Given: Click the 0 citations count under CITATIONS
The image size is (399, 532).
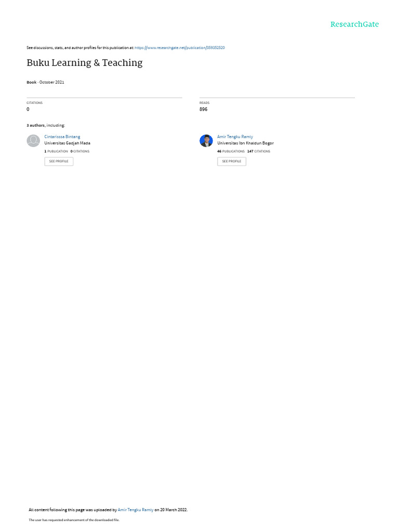Looking at the screenshot, I should [28, 109].
